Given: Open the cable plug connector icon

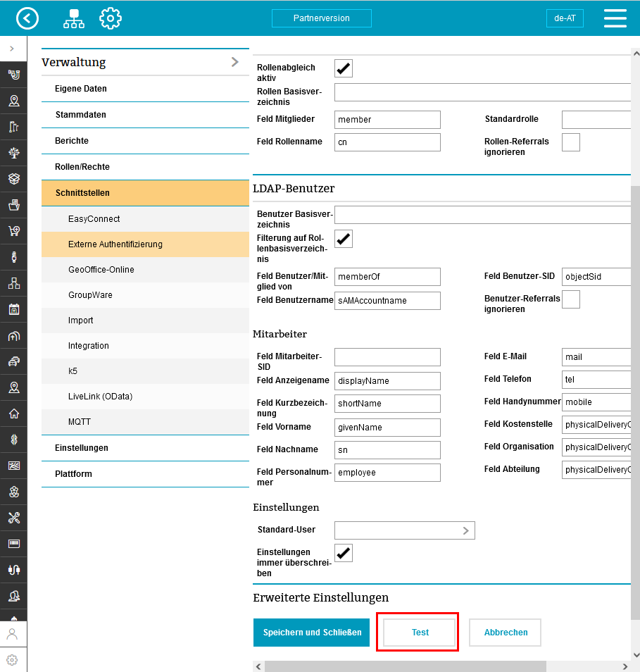Looking at the screenshot, I should point(14,570).
